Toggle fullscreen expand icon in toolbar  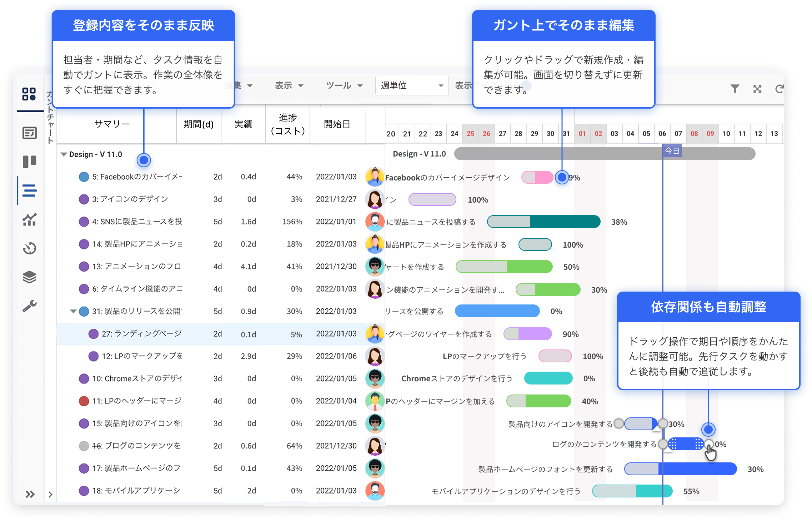coord(757,89)
